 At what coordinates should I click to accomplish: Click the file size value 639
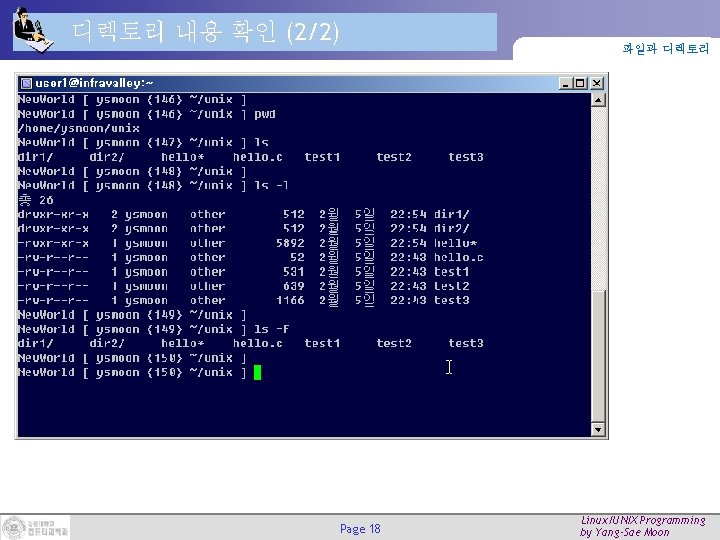(x=294, y=286)
